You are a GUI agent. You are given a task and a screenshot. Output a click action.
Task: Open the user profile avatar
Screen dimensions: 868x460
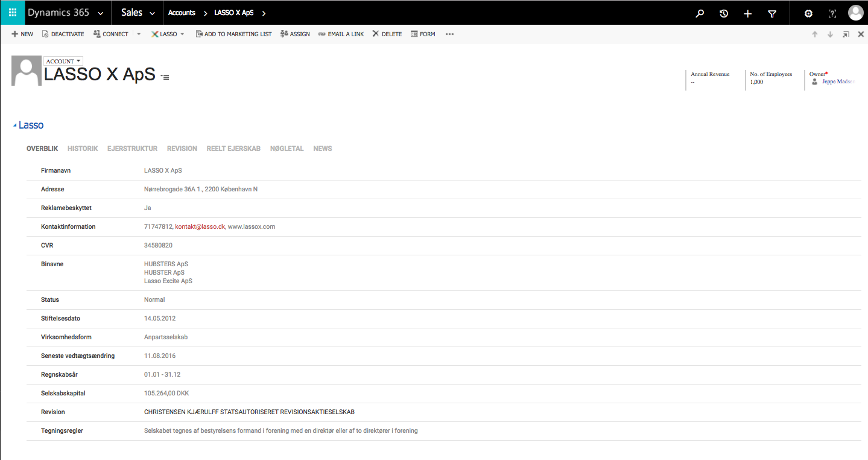855,13
